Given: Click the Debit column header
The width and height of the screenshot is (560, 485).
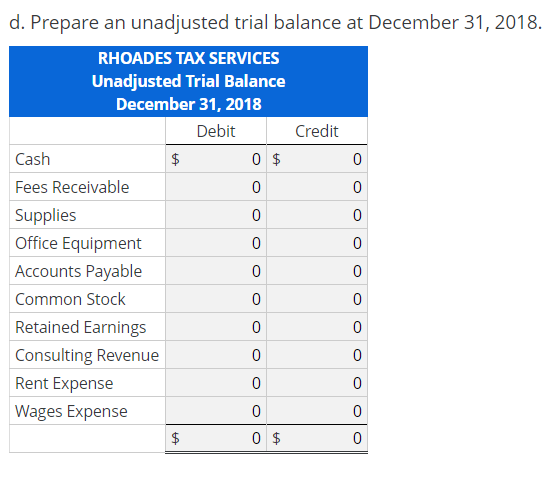Looking at the screenshot, I should coord(216,131).
